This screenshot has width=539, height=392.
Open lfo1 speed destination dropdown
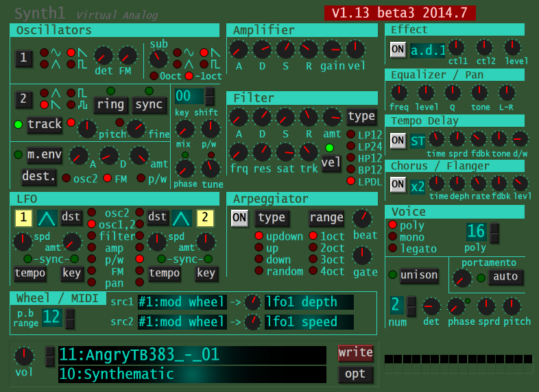pyautogui.click(x=309, y=322)
